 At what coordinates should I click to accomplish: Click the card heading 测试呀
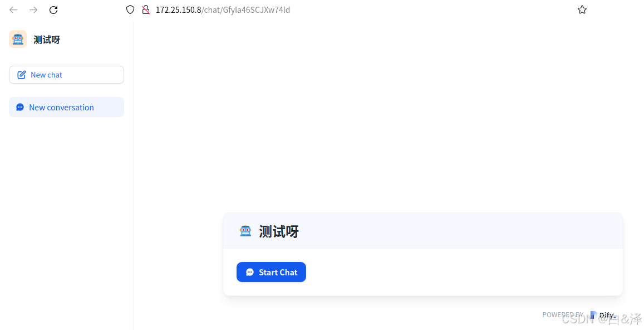point(279,232)
